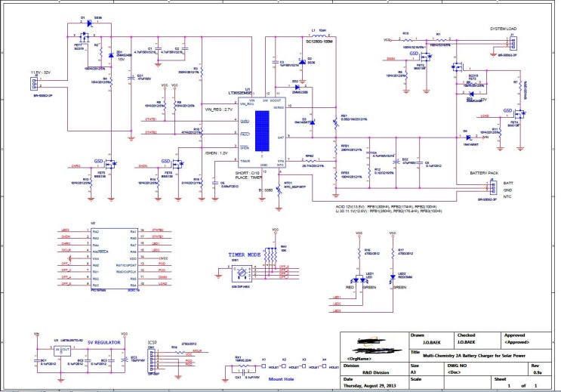Click the U2 microcontroller body
This screenshot has height=392, width=561.
coord(115,258)
